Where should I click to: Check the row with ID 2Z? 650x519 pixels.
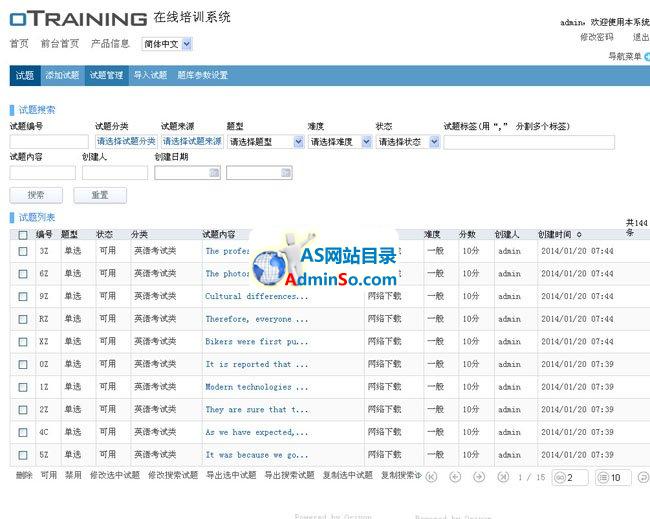click(x=23, y=410)
